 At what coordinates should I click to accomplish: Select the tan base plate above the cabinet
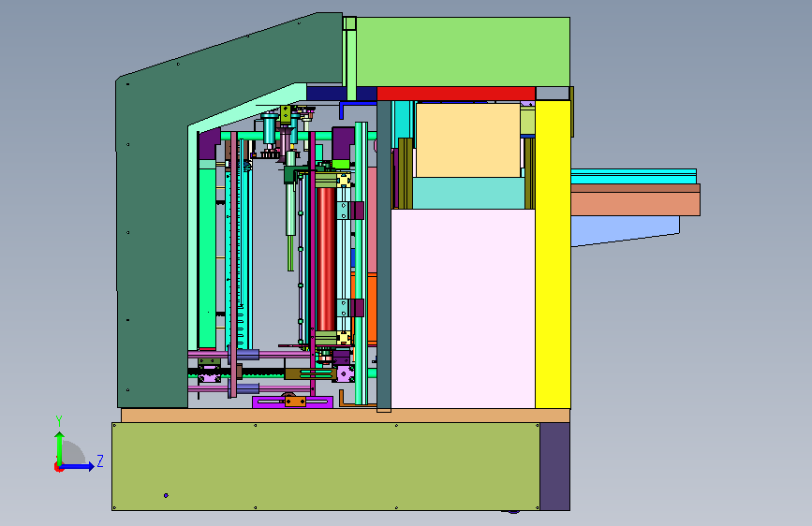[x=346, y=416]
